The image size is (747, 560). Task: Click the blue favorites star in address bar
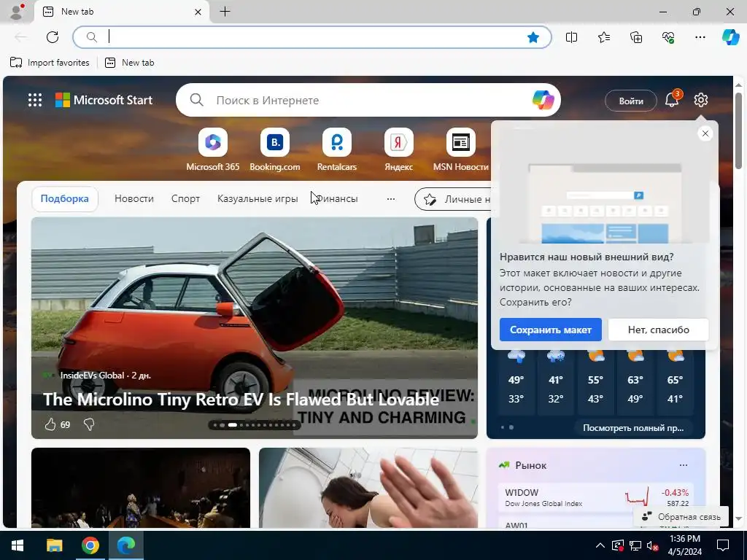533,37
